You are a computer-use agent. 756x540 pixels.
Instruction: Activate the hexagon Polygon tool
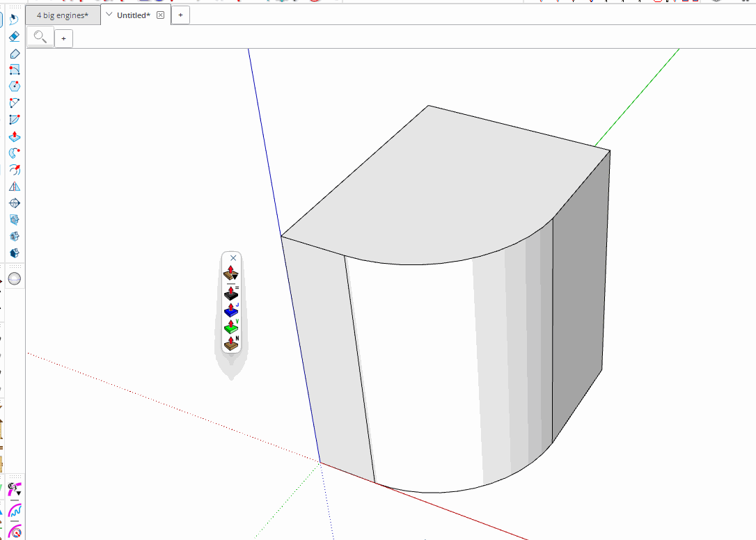(15, 86)
